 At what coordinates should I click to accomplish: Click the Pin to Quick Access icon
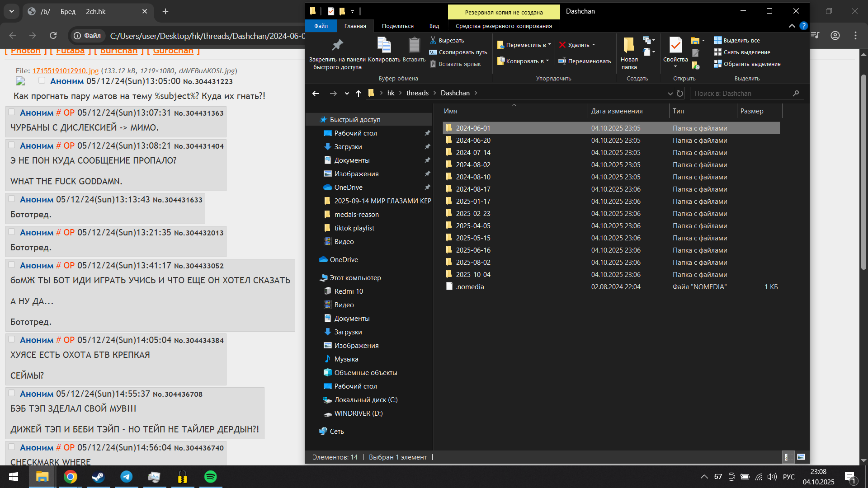tap(337, 45)
